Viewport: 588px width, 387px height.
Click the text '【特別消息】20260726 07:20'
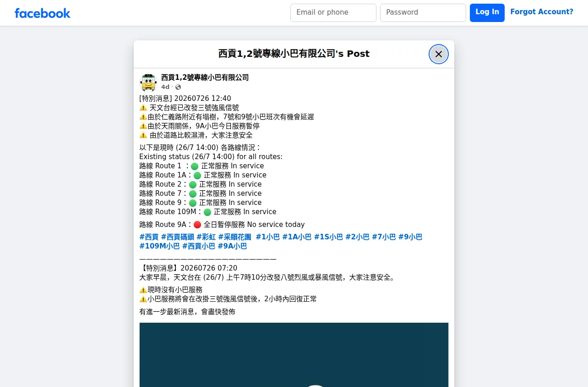coord(188,268)
